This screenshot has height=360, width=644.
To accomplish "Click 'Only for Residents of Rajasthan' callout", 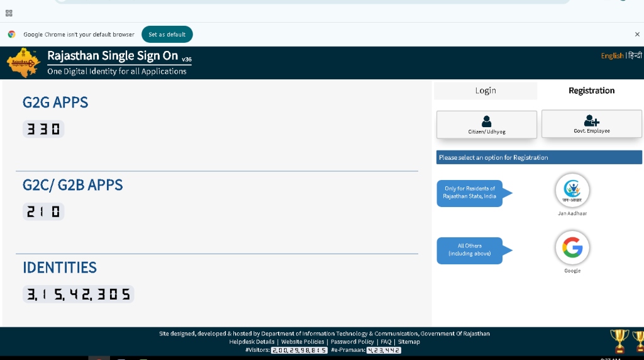I will click(x=470, y=193).
